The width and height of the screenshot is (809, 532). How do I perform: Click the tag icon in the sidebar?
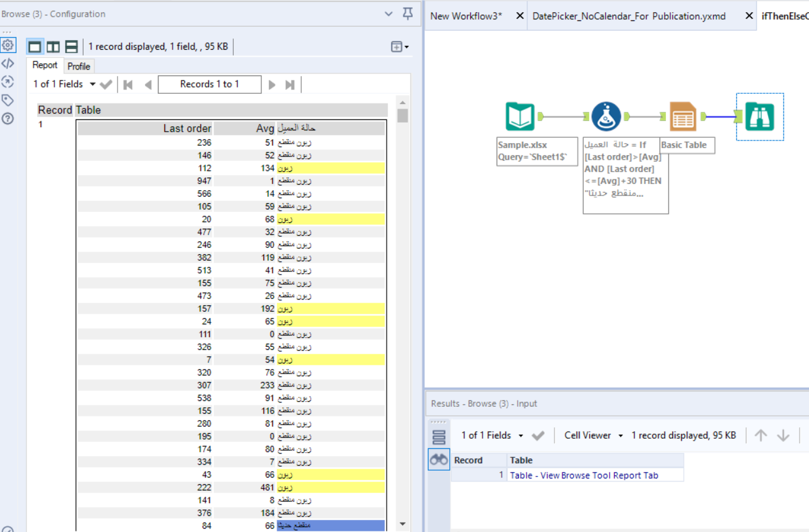(x=8, y=100)
